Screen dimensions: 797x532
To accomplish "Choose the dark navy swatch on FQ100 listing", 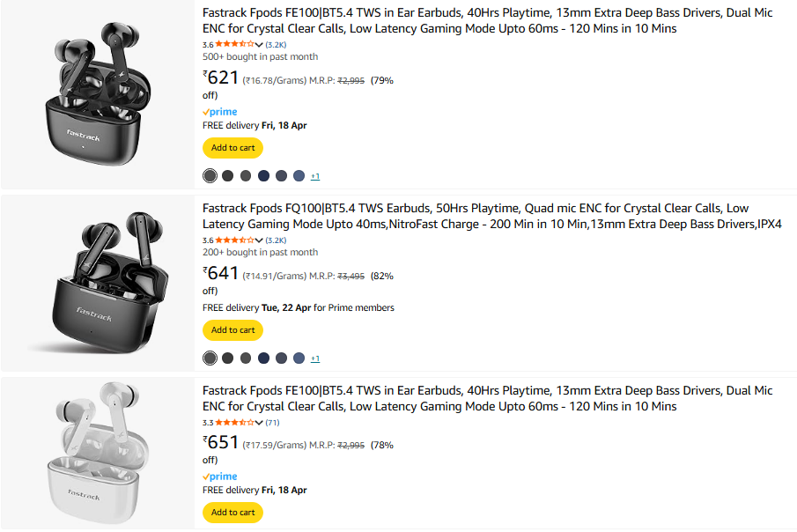I will pos(263,358).
